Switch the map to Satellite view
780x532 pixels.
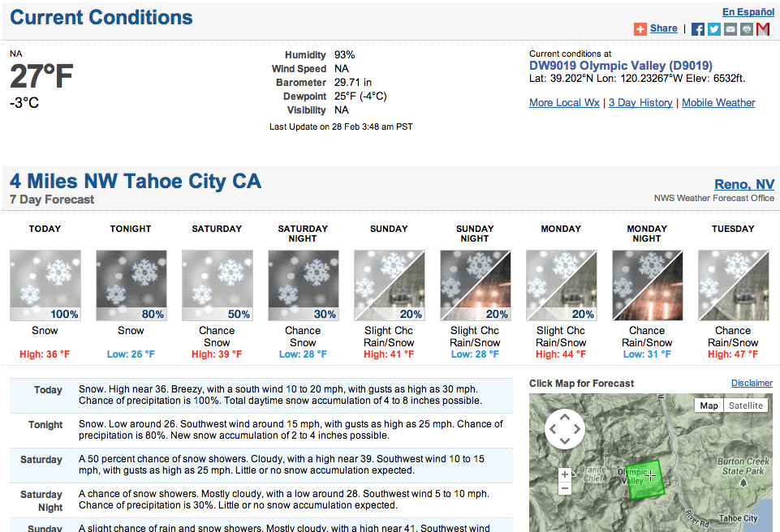pos(746,405)
